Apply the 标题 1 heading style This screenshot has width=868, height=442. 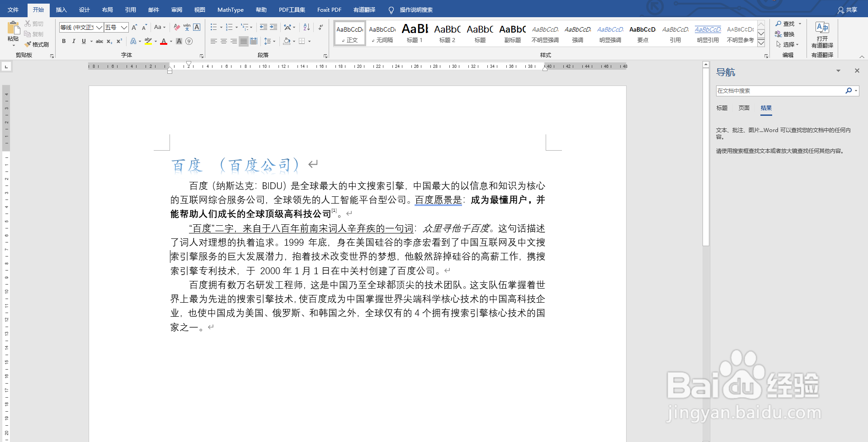pos(415,33)
